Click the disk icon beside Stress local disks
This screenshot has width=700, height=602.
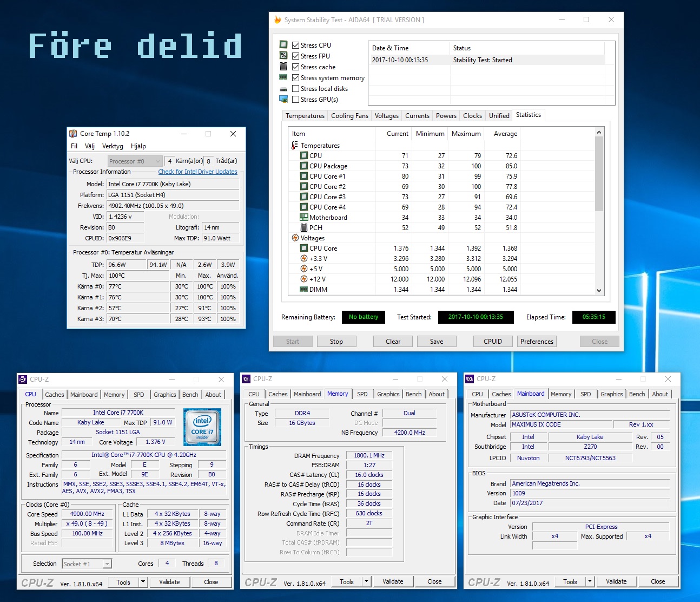coord(283,89)
